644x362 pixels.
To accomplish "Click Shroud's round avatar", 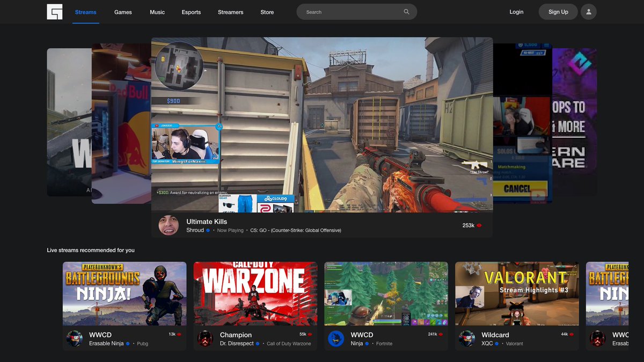I will (x=169, y=225).
